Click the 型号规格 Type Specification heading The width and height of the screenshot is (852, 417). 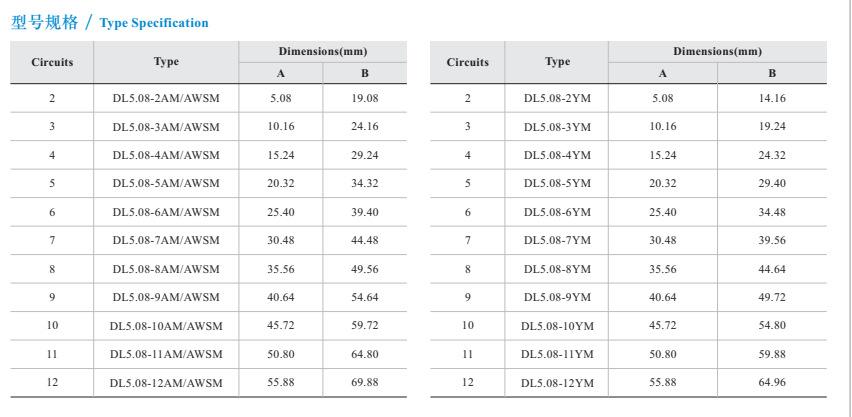(x=110, y=22)
